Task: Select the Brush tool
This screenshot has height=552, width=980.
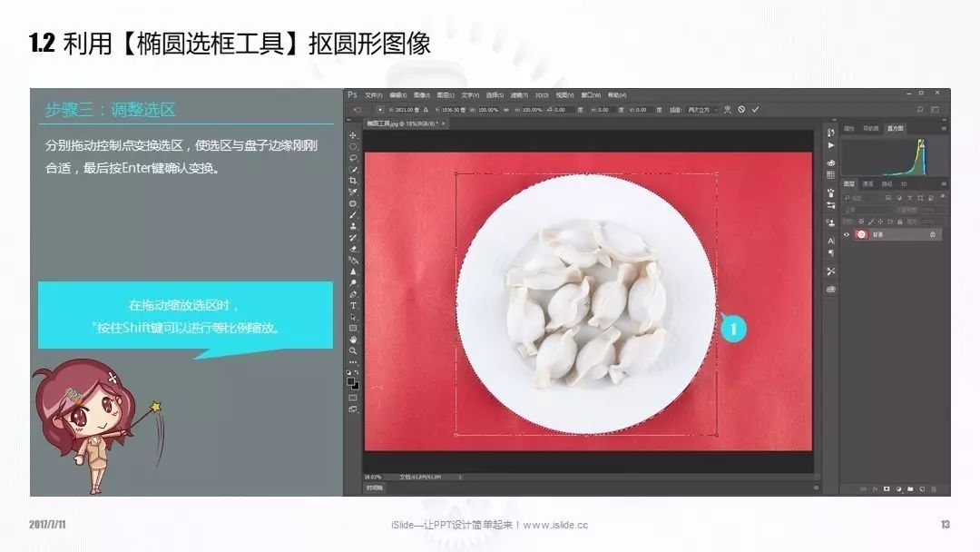Action: 353,215
